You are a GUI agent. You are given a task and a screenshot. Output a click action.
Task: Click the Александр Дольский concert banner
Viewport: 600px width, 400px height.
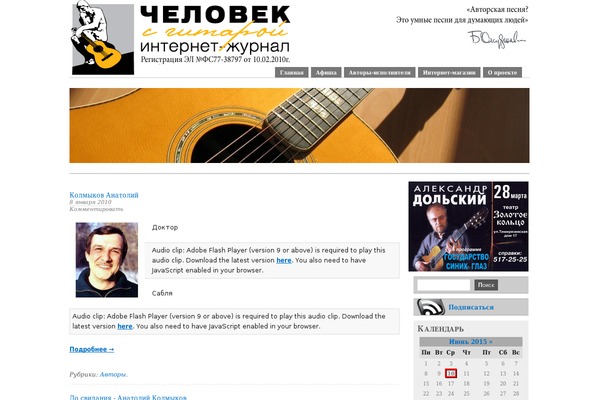pos(468,226)
